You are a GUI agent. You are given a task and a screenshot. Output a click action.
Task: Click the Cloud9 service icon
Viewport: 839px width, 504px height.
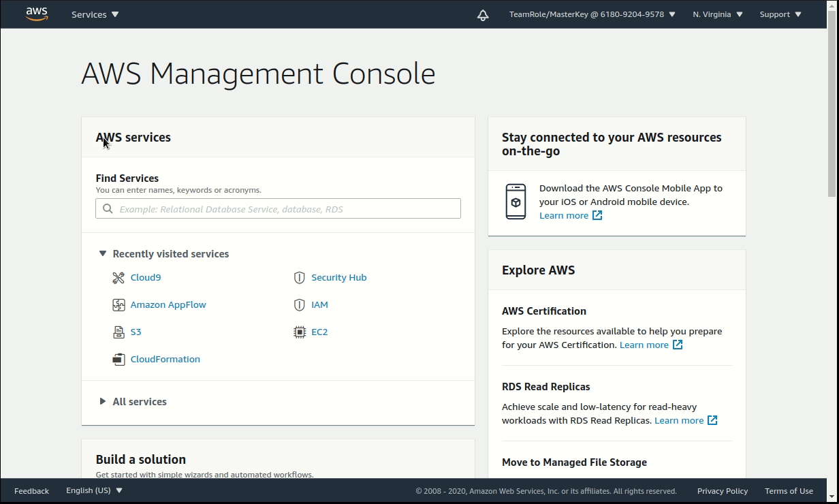tap(118, 278)
